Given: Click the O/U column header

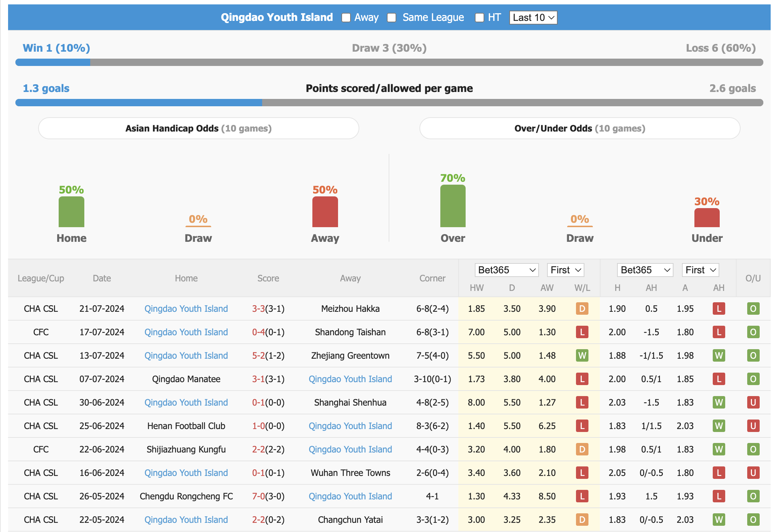Looking at the screenshot, I should point(753,278).
